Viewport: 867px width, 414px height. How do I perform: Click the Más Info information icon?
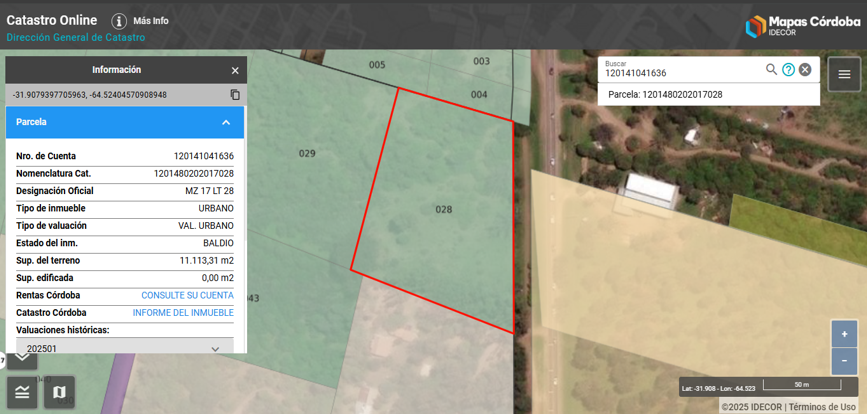coord(119,21)
